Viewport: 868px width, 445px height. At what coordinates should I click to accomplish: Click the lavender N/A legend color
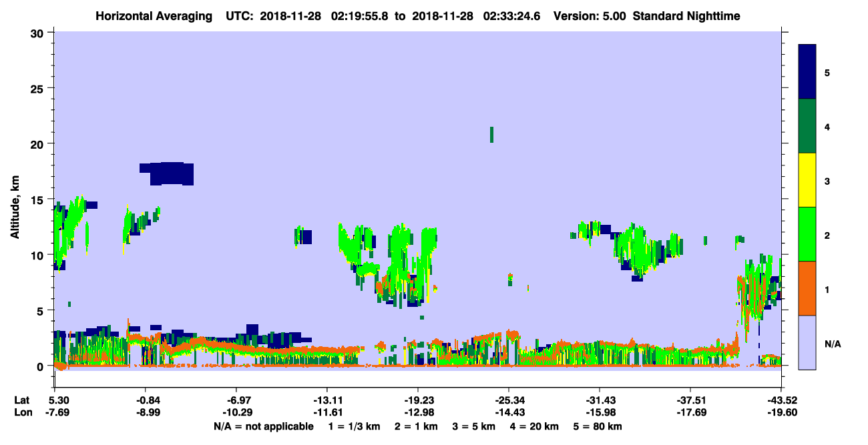(x=807, y=342)
